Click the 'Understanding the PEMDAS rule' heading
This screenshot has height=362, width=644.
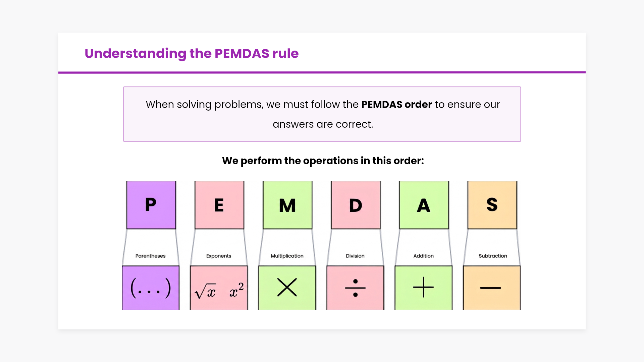coord(192,54)
